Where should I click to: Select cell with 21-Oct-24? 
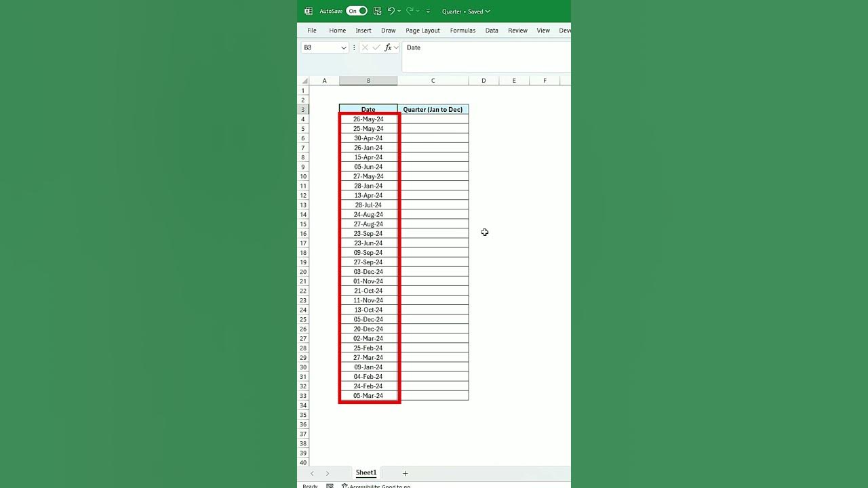click(x=368, y=291)
